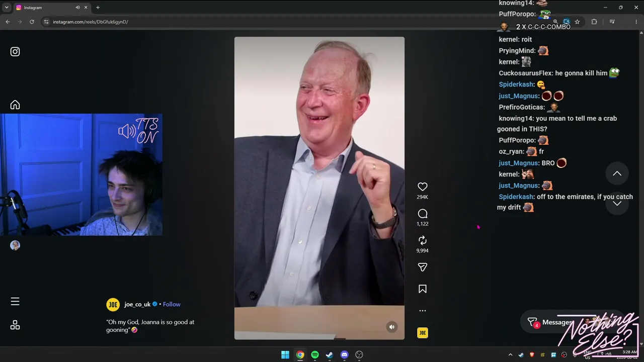Viewport: 644px width, 362px height.
Task: Open the joe_co_uk avatar beside the caption
Action: click(113, 304)
